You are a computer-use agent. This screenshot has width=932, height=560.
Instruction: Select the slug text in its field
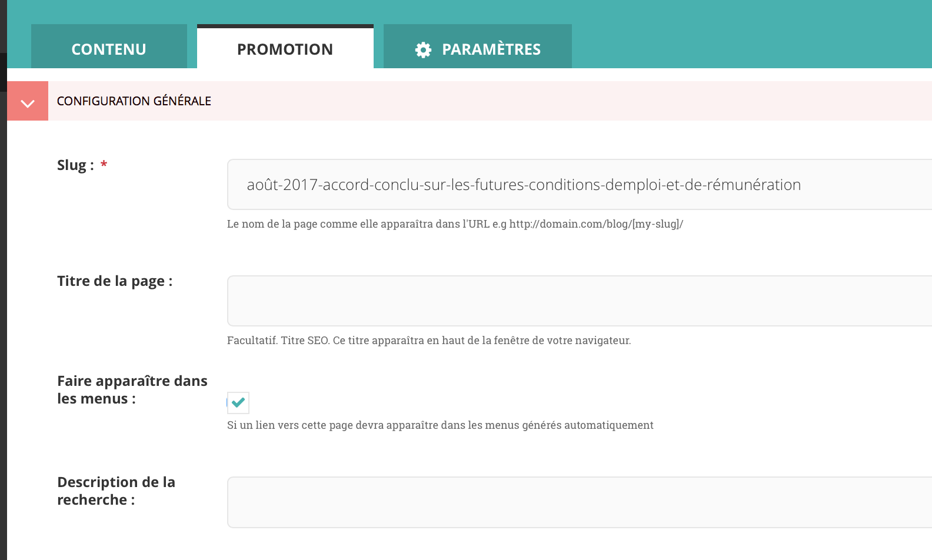coord(524,184)
